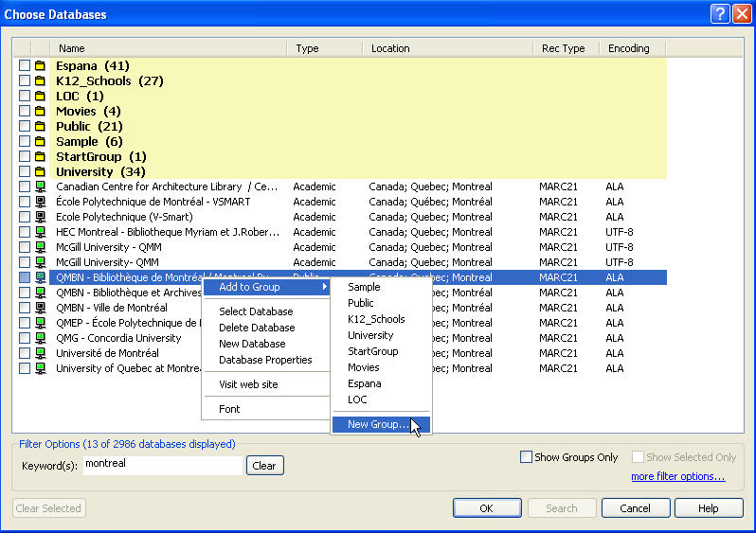
Task: Select the Canadian Centre for Architecture checkbox
Action: click(x=24, y=187)
